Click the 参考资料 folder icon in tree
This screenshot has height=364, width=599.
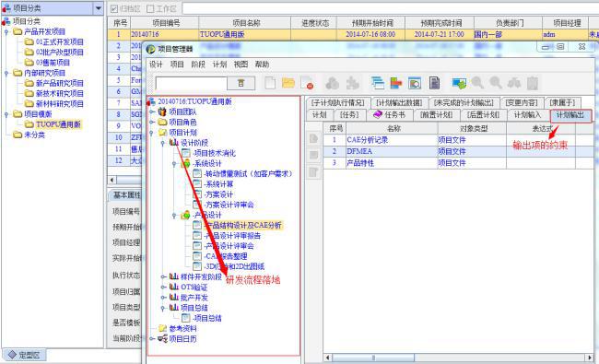coord(162,328)
